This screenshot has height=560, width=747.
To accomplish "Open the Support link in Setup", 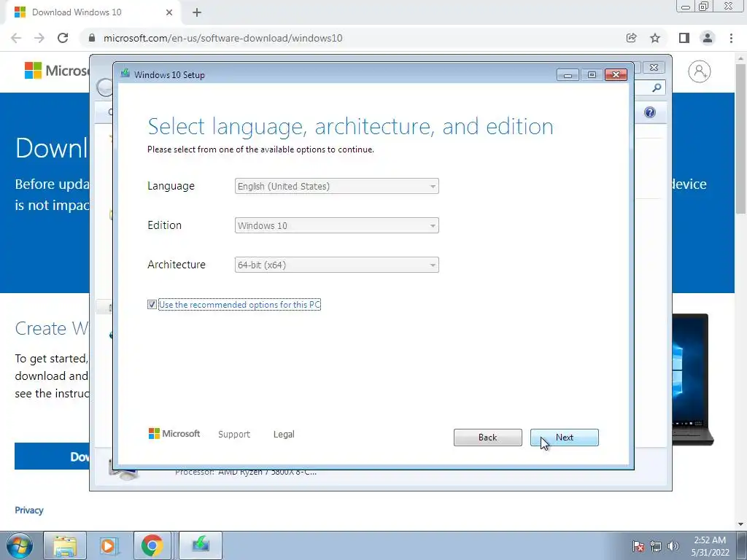I will 234,435.
